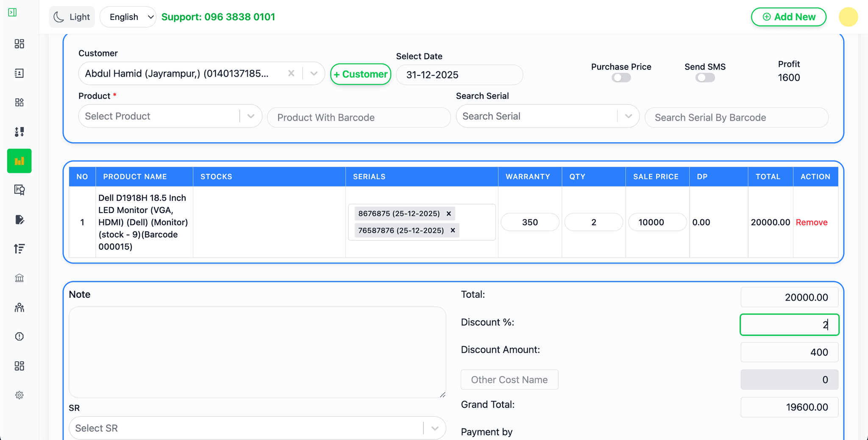Screen dimensions: 868x440
Task: Open the sort ascending list sidebar icon
Action: (x=19, y=249)
